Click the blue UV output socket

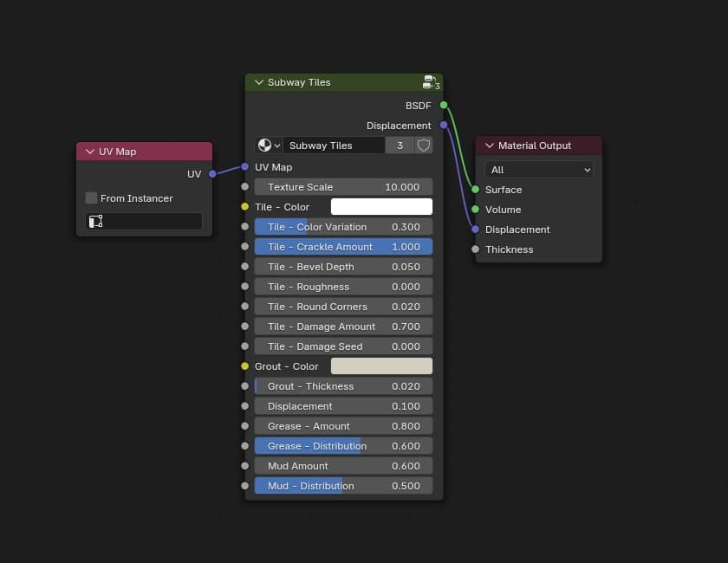click(x=212, y=174)
